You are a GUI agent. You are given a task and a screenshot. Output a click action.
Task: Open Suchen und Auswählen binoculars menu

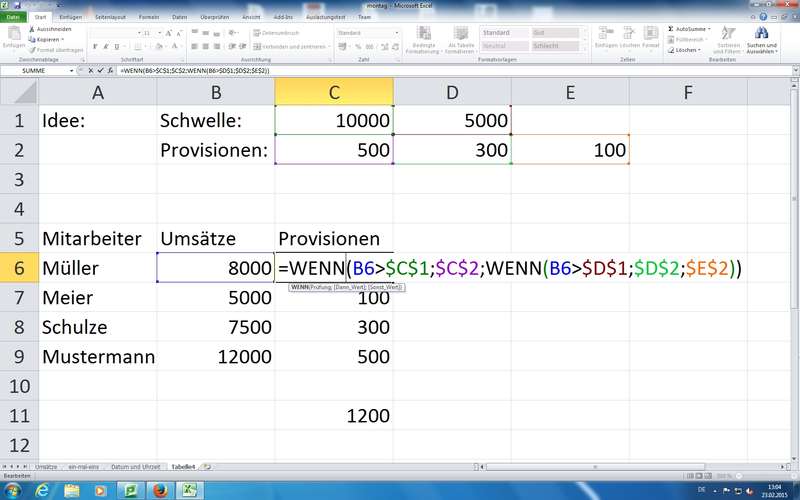(x=762, y=40)
